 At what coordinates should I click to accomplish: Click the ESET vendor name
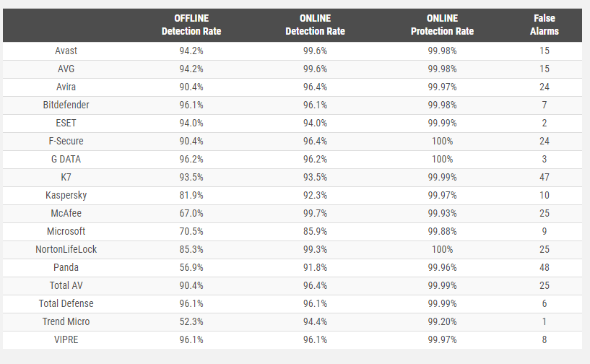click(66, 123)
